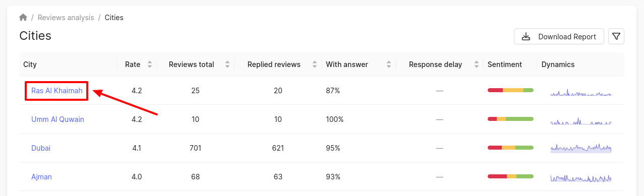Click the Sentiment column header
This screenshot has width=644, height=196.
[505, 64]
